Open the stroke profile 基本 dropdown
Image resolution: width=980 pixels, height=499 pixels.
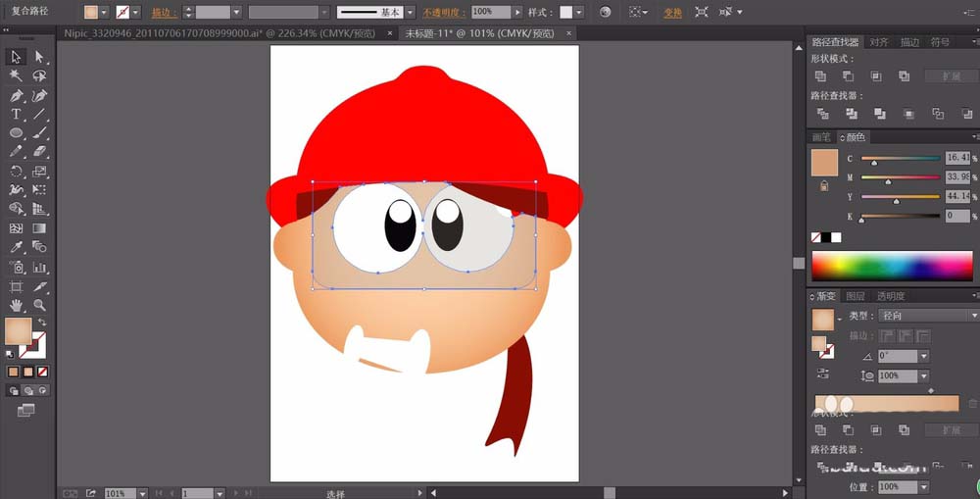pyautogui.click(x=412, y=12)
